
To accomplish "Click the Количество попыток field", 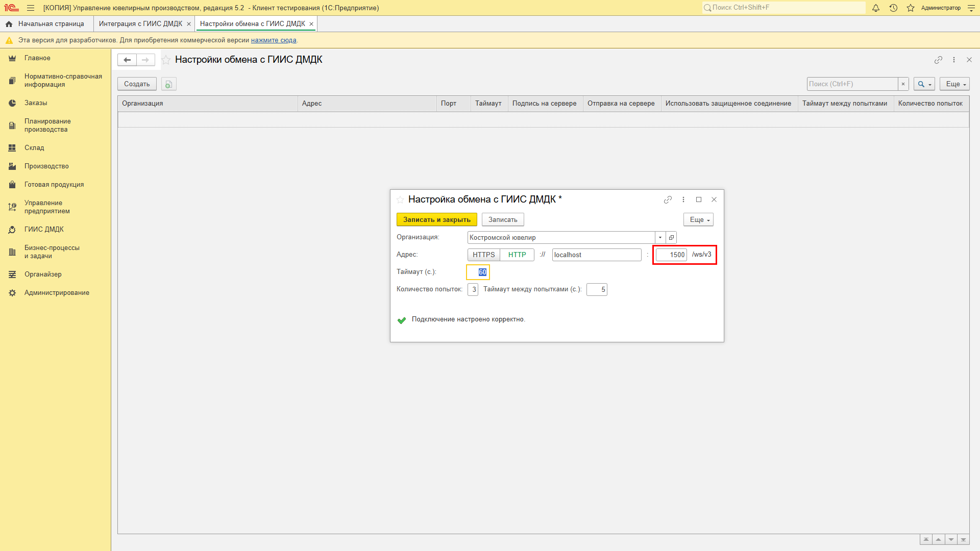I will coord(473,290).
